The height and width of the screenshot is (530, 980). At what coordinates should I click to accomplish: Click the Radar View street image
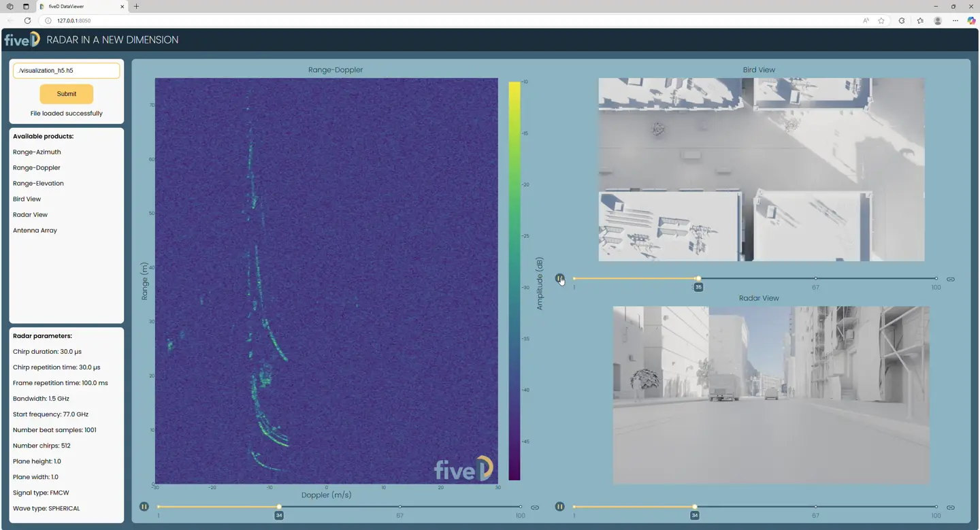(x=771, y=395)
